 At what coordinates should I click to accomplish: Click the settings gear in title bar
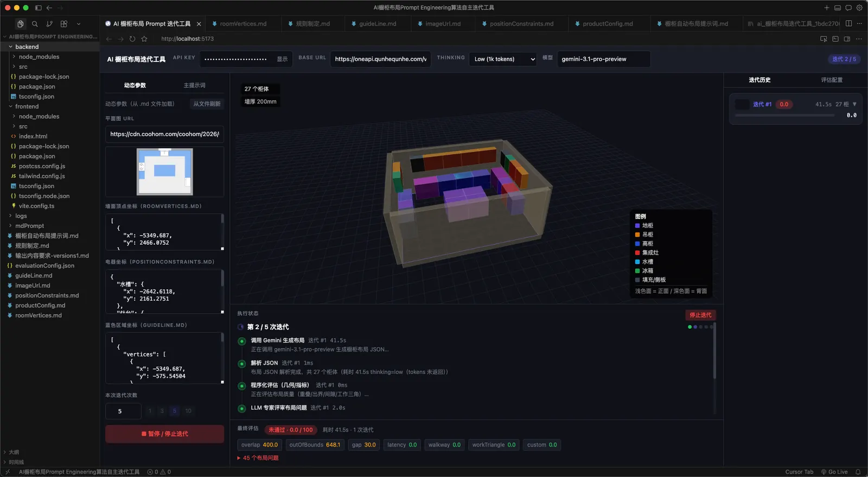click(859, 8)
